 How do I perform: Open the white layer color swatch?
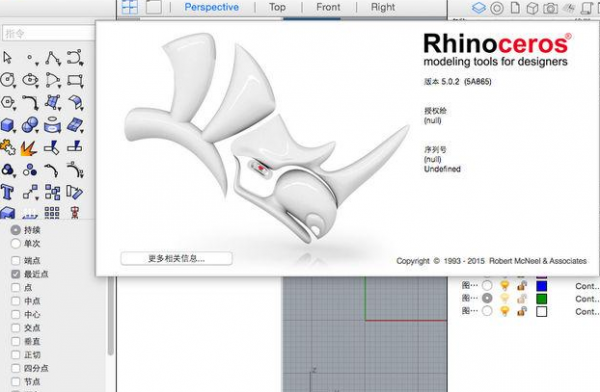tap(541, 311)
